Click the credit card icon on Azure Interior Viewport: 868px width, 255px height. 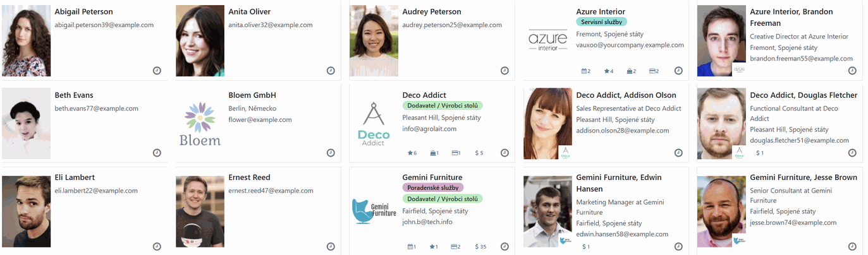[654, 71]
